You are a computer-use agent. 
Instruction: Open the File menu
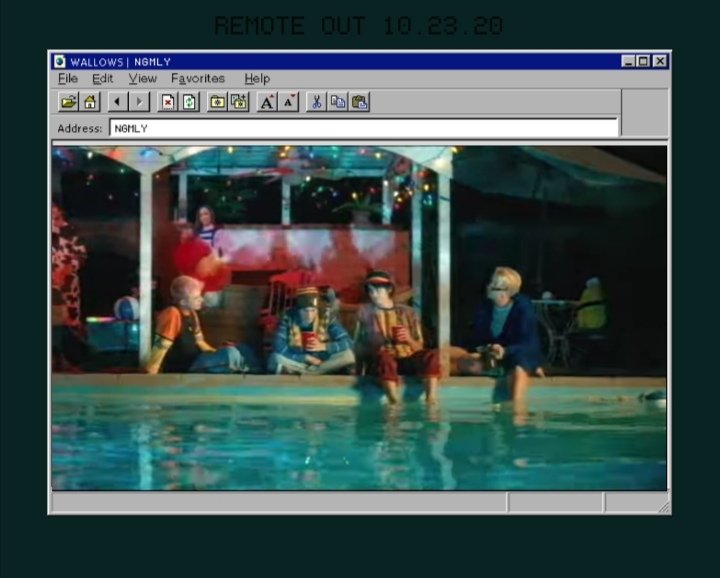(x=68, y=79)
